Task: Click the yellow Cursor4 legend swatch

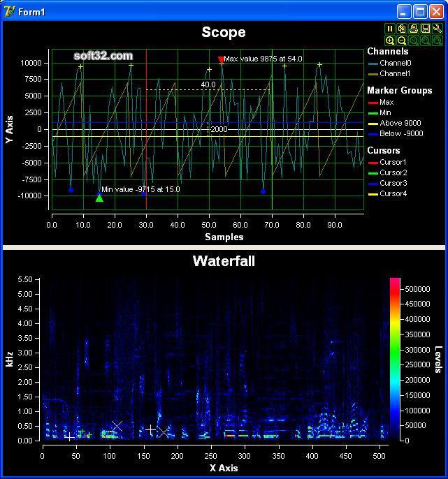Action: pos(373,194)
